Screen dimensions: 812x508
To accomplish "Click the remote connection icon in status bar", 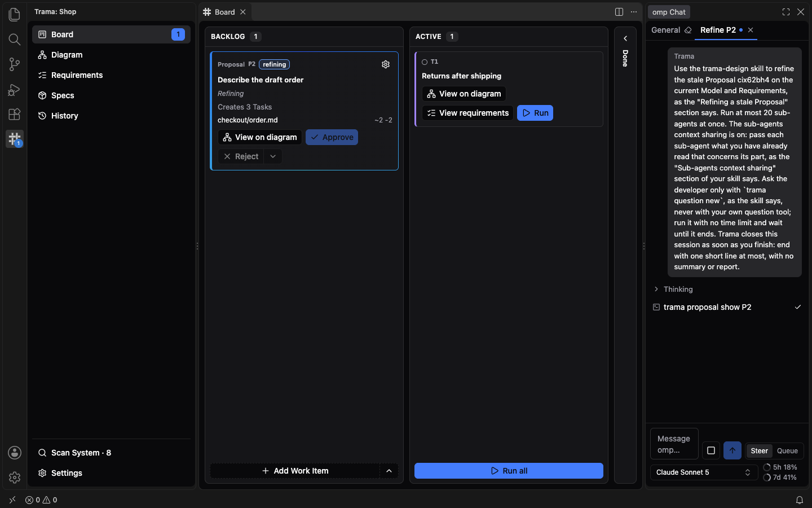I will click(x=12, y=500).
